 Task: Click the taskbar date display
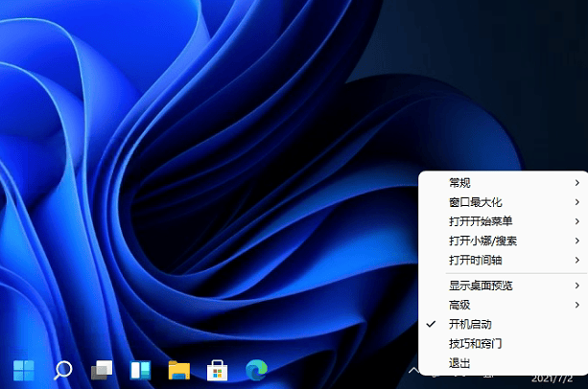(x=561, y=381)
